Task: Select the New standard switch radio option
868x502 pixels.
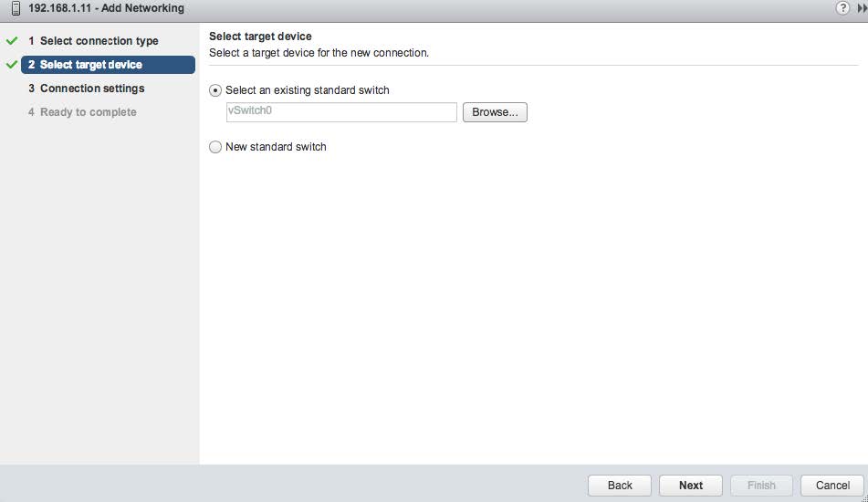Action: pos(215,147)
